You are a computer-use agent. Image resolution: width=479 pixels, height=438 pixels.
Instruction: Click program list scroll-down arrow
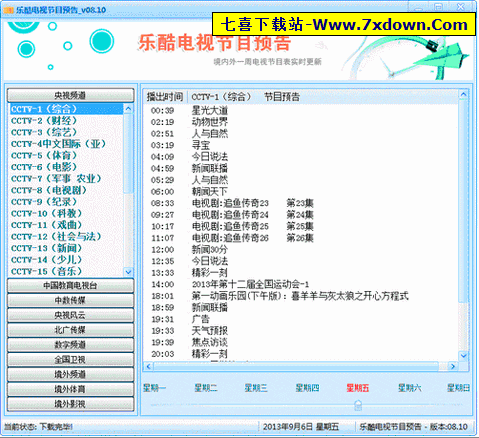point(463,356)
